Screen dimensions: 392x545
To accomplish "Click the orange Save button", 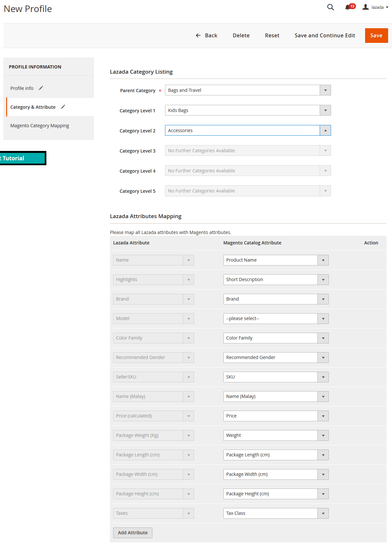I will [x=376, y=35].
